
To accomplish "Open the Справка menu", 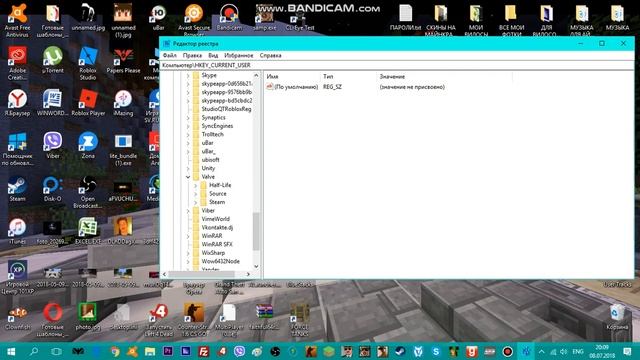I will point(270,56).
